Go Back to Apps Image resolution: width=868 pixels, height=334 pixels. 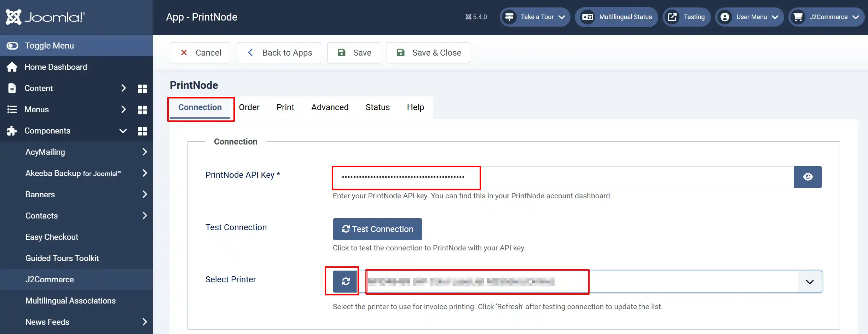[x=279, y=53]
